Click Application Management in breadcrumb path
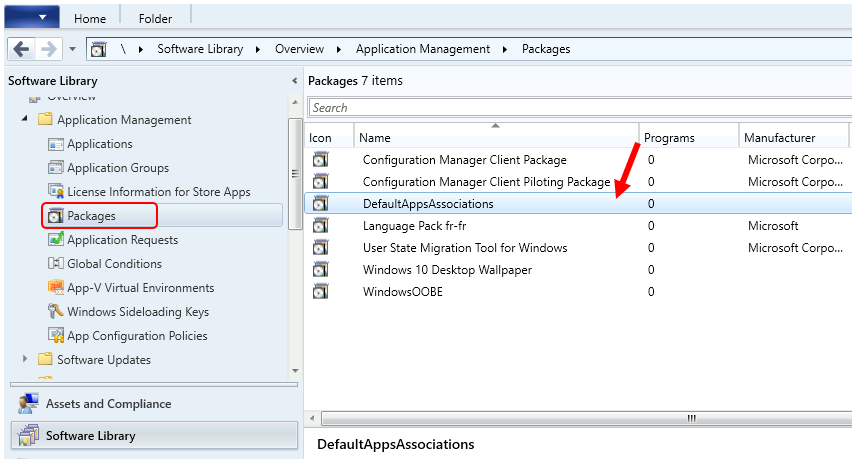The height and width of the screenshot is (466, 860). point(423,49)
